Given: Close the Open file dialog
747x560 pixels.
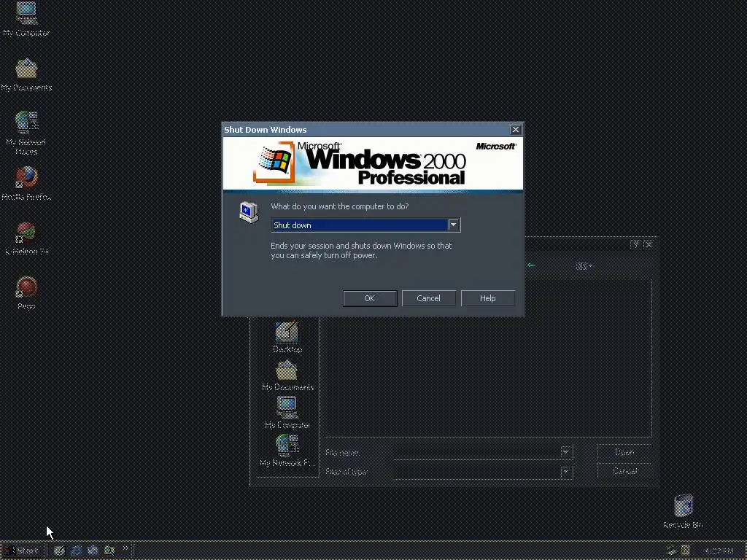Looking at the screenshot, I should [x=649, y=245].
